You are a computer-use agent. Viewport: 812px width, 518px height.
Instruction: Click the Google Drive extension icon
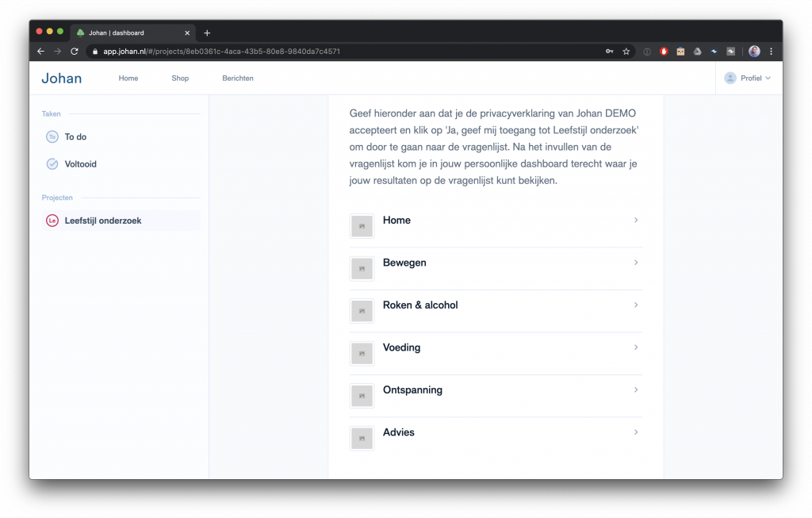[698, 52]
